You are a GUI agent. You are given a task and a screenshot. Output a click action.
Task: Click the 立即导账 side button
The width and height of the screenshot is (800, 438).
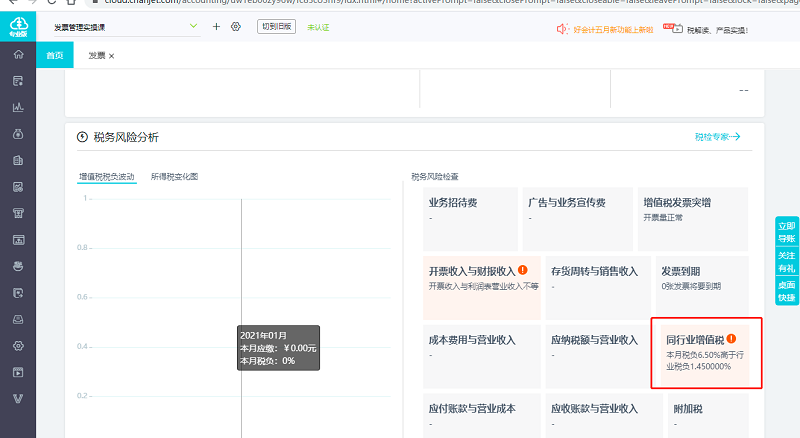787,232
